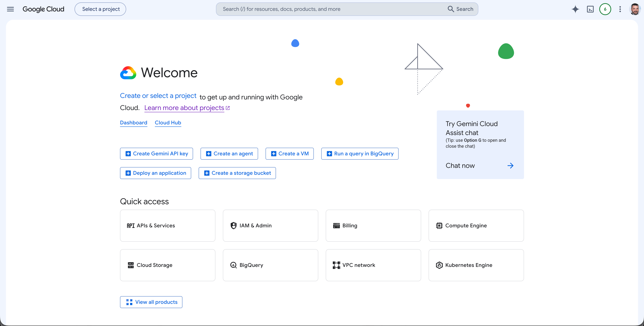Click the BigQuery magnifier icon

pyautogui.click(x=233, y=265)
